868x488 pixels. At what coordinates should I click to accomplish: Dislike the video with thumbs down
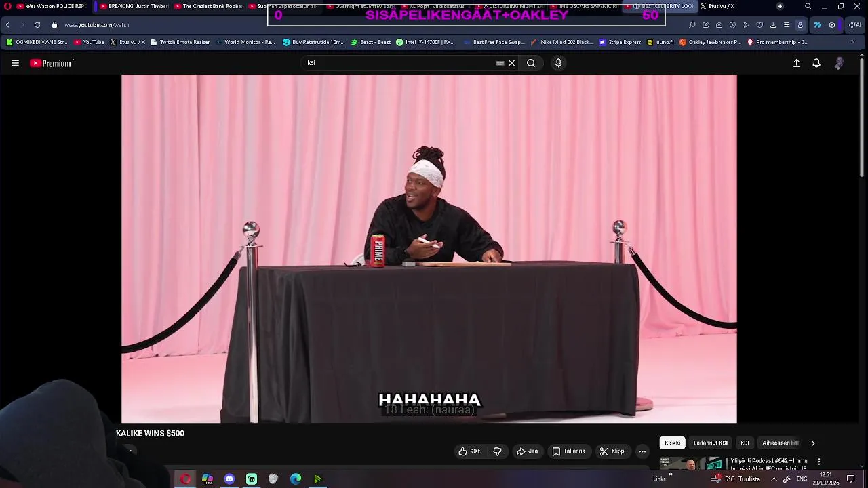pos(497,451)
